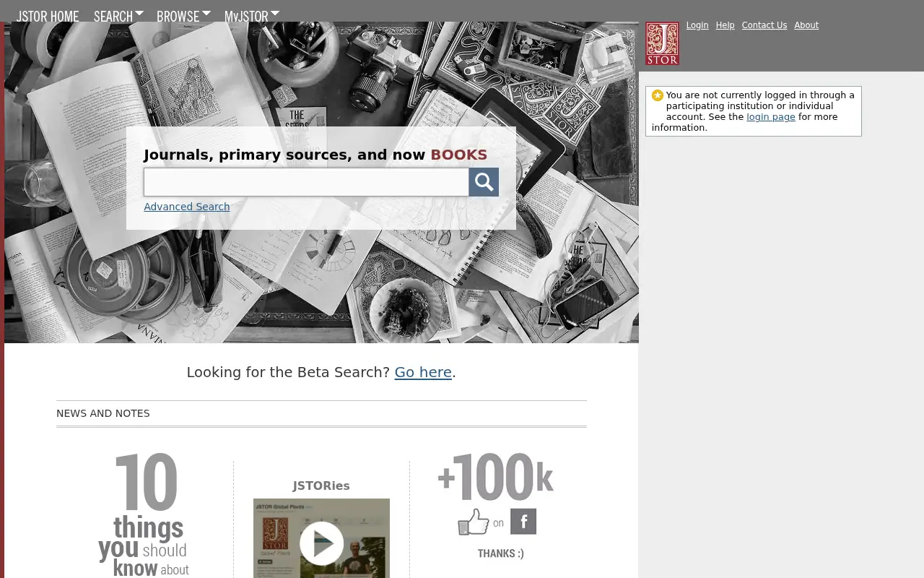Open the +100k thanks graphic

pyautogui.click(x=497, y=506)
